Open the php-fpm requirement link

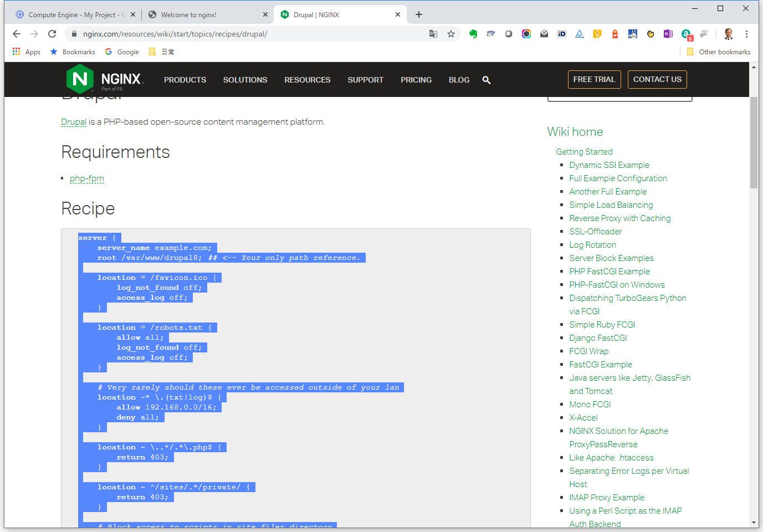click(87, 178)
